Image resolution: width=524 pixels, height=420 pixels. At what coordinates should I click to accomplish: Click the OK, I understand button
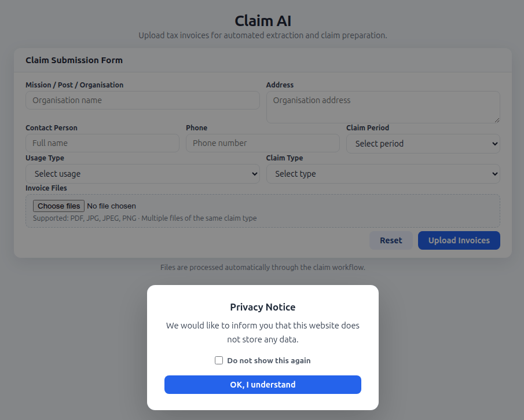(262, 384)
